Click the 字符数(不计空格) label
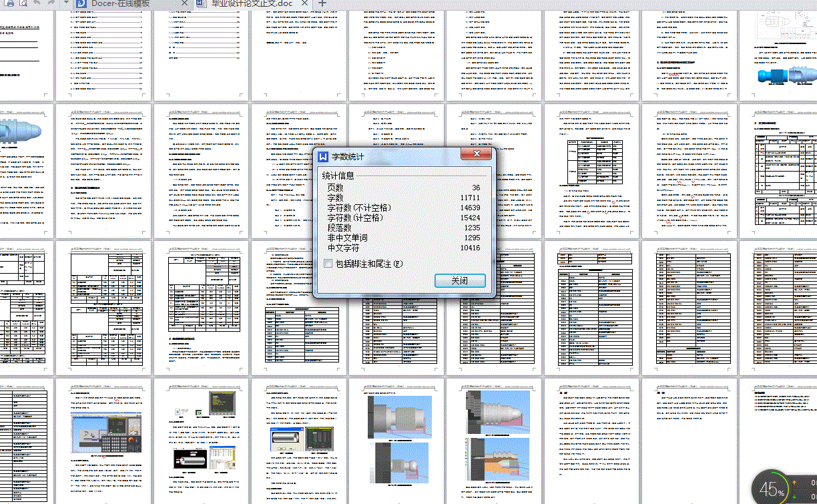The image size is (817, 504). (x=359, y=208)
